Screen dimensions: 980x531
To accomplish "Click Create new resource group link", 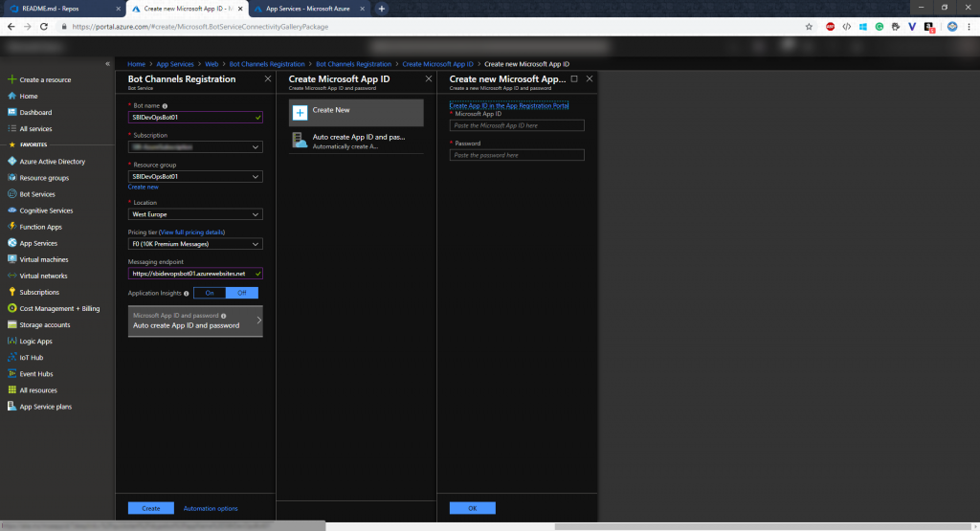I will click(144, 187).
